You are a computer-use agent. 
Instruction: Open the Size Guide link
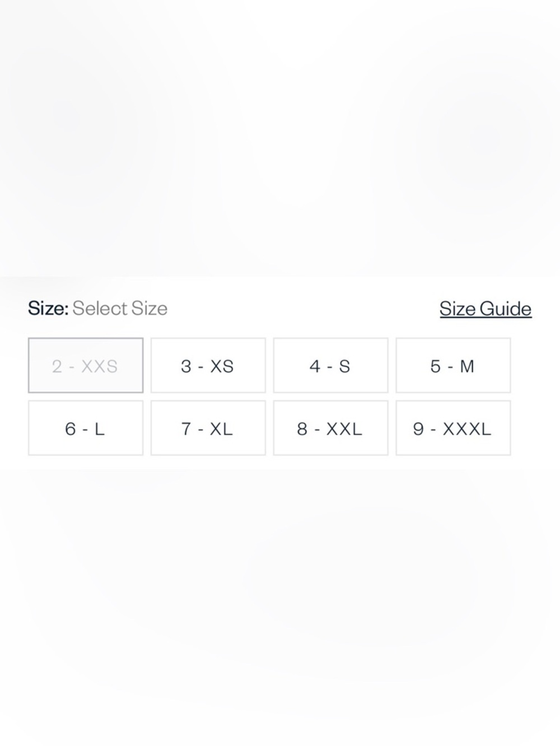pyautogui.click(x=486, y=309)
